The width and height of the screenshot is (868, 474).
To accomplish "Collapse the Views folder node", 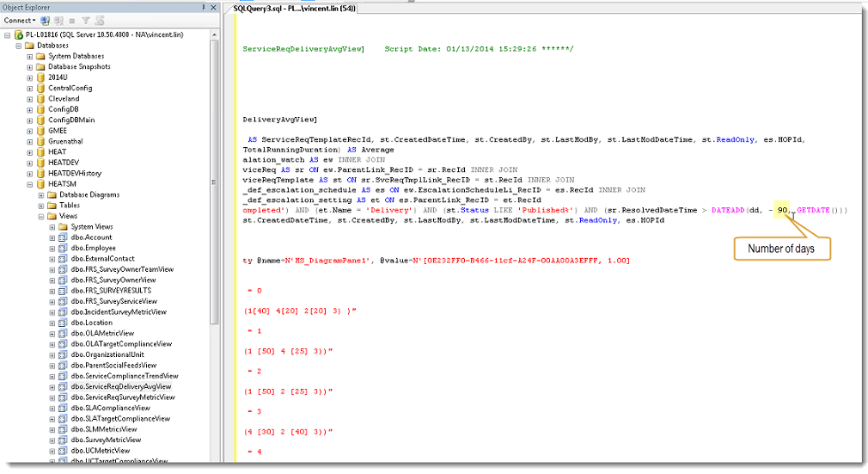I will click(x=40, y=216).
